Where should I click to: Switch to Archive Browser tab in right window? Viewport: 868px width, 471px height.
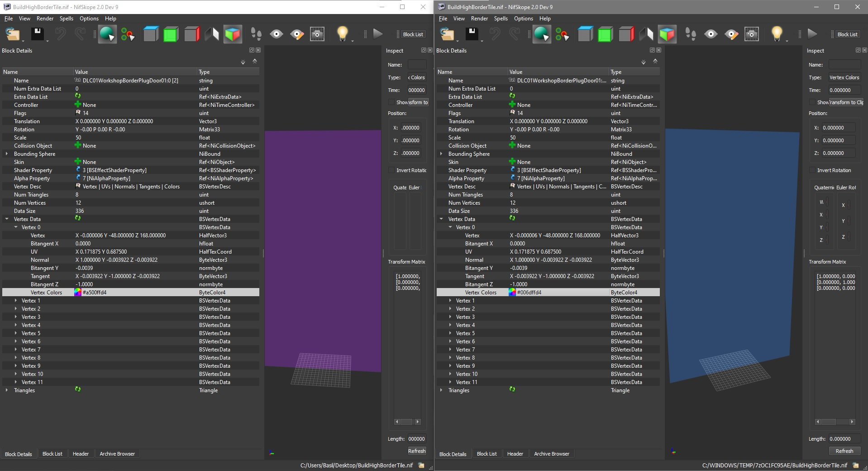(551, 454)
